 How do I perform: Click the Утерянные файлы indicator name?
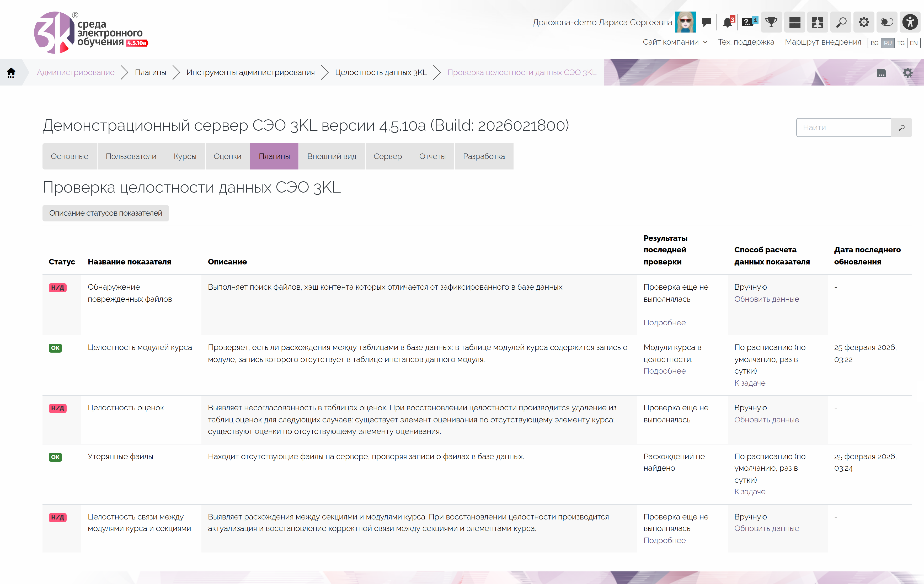click(x=120, y=456)
